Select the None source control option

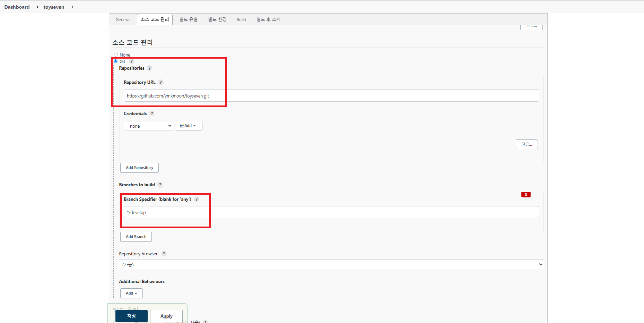(x=116, y=55)
